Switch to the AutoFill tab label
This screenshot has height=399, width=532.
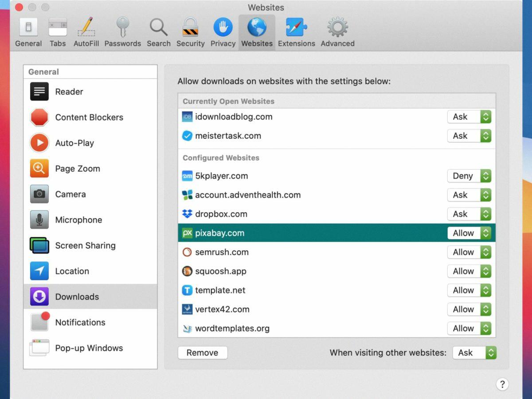[x=86, y=43]
